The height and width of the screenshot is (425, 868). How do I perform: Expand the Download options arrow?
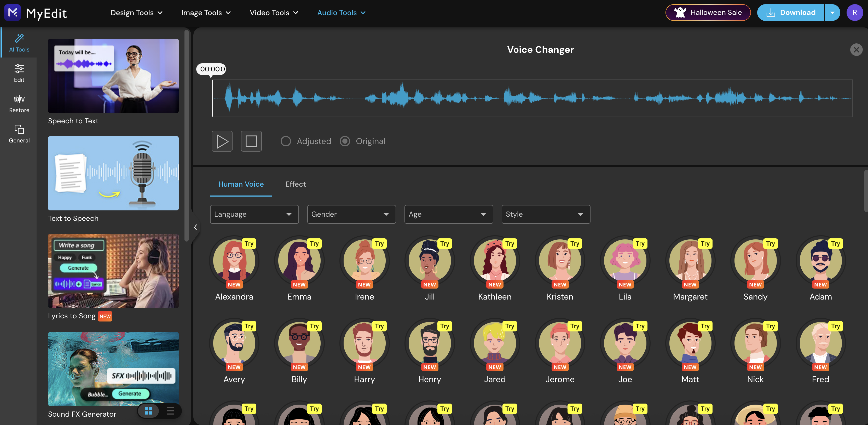(x=832, y=13)
